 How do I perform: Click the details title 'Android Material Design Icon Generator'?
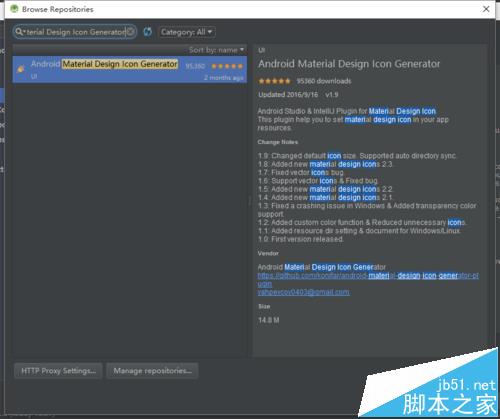[349, 64]
